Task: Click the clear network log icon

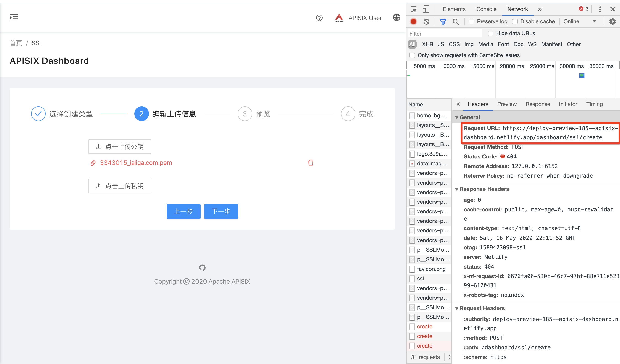Action: [x=426, y=22]
